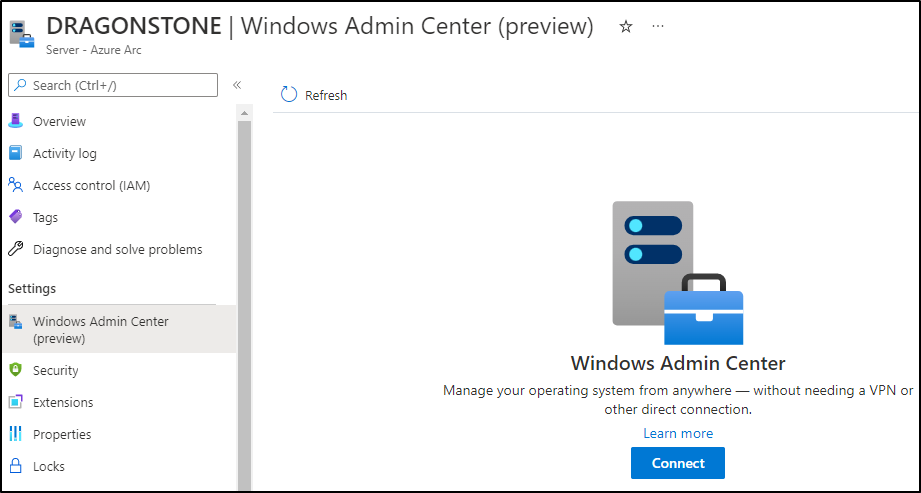Click the sidebar vertical scrollbar thumb
Screen dimensions: 921x493
tap(244, 306)
